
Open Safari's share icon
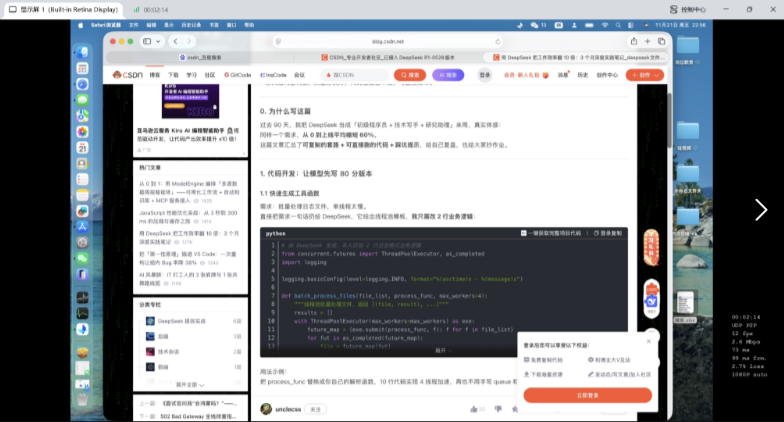click(x=634, y=41)
